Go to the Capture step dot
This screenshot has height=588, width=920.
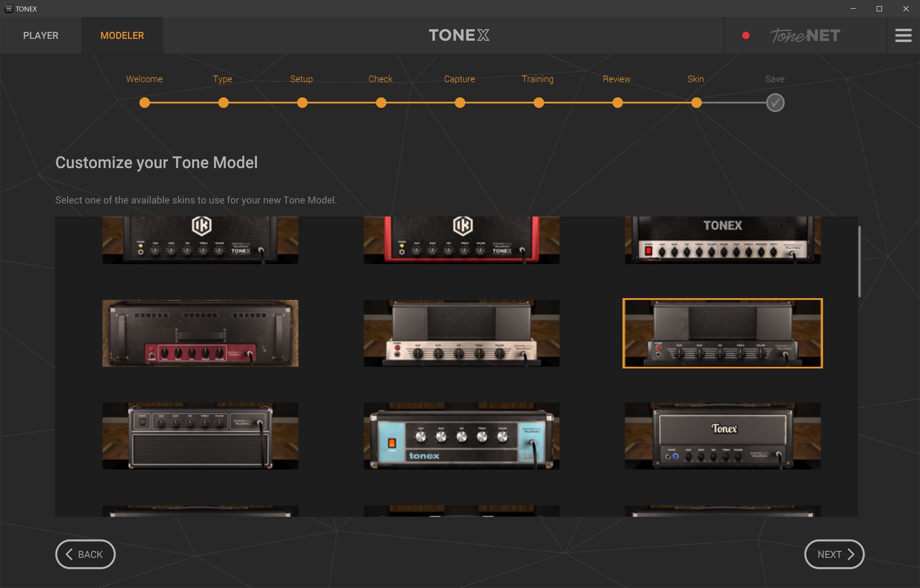tap(460, 103)
